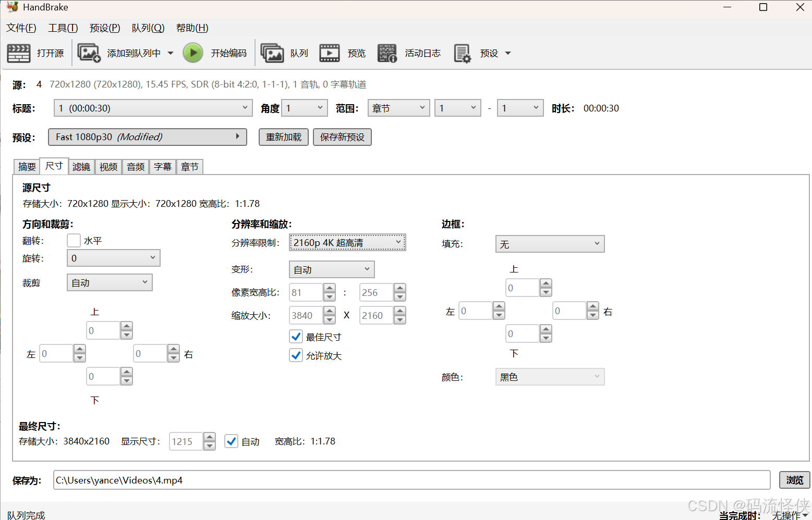Screen dimensions: 812x520
Task: Open the Presets (预设) menu
Action: [x=105, y=28]
